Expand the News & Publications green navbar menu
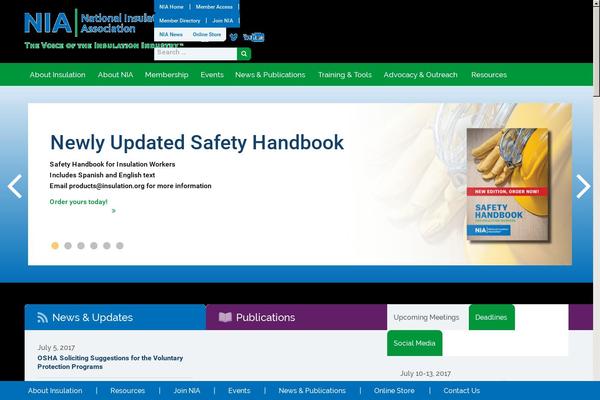The image size is (600, 400). click(x=270, y=75)
